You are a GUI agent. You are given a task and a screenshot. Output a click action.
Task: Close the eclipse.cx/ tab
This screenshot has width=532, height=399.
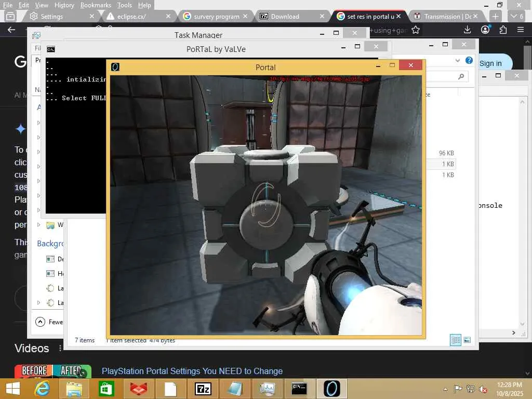[168, 16]
